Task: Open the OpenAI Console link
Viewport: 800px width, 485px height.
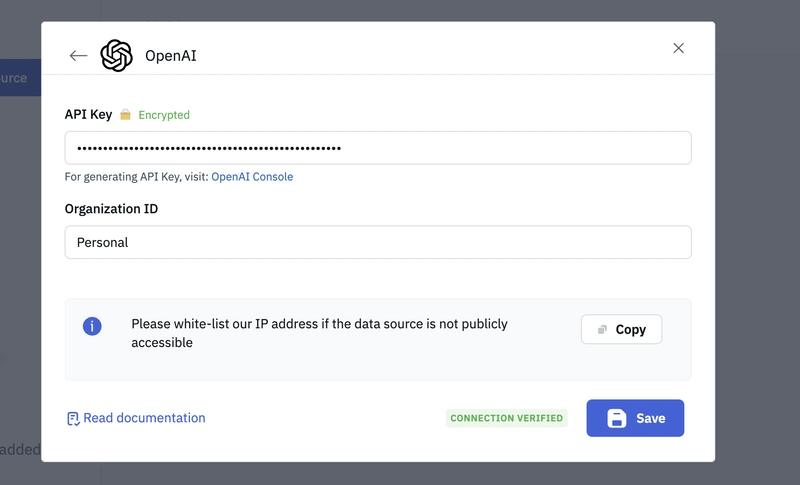Action: tap(252, 176)
